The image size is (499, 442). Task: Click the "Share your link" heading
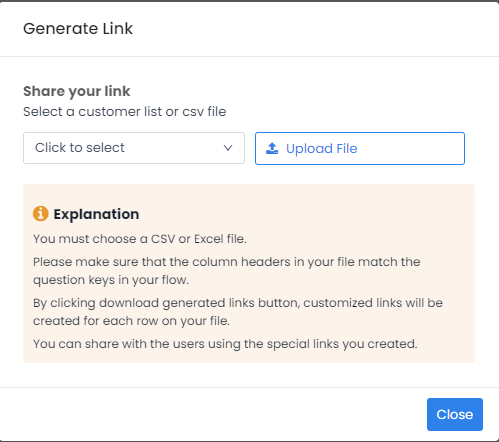[77, 91]
